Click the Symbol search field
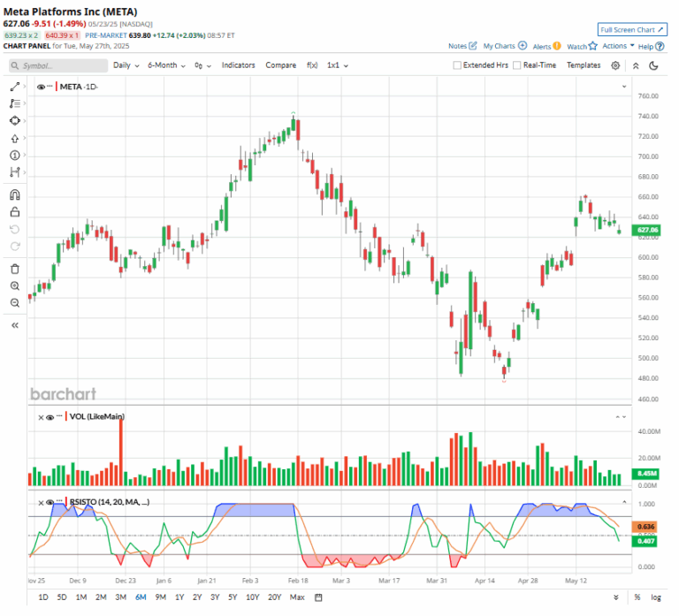The height and width of the screenshot is (616, 679). pos(58,65)
